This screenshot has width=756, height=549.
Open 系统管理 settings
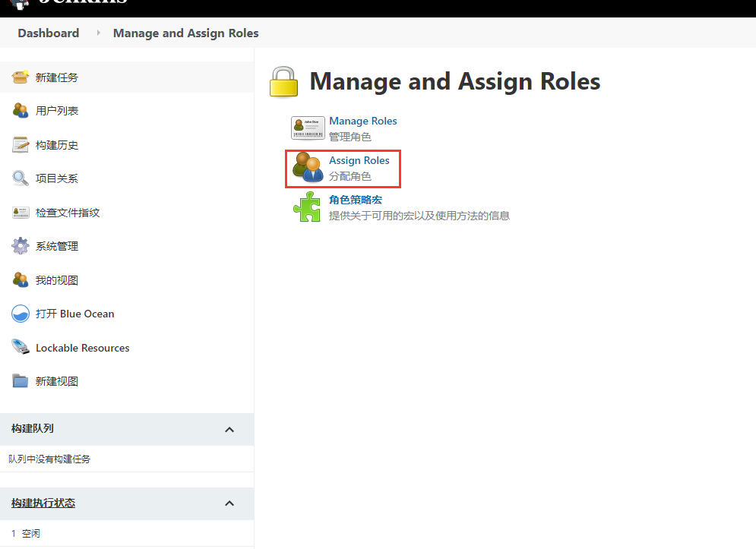coord(57,246)
